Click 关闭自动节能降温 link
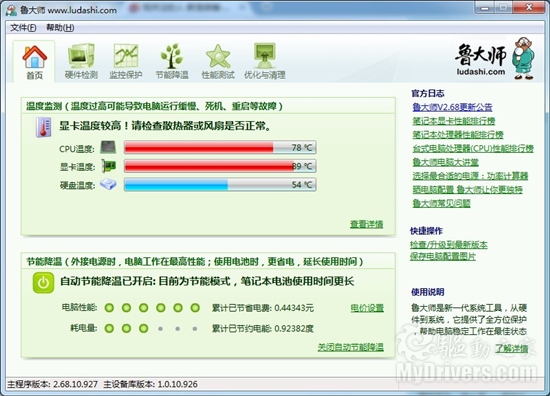 (350, 347)
